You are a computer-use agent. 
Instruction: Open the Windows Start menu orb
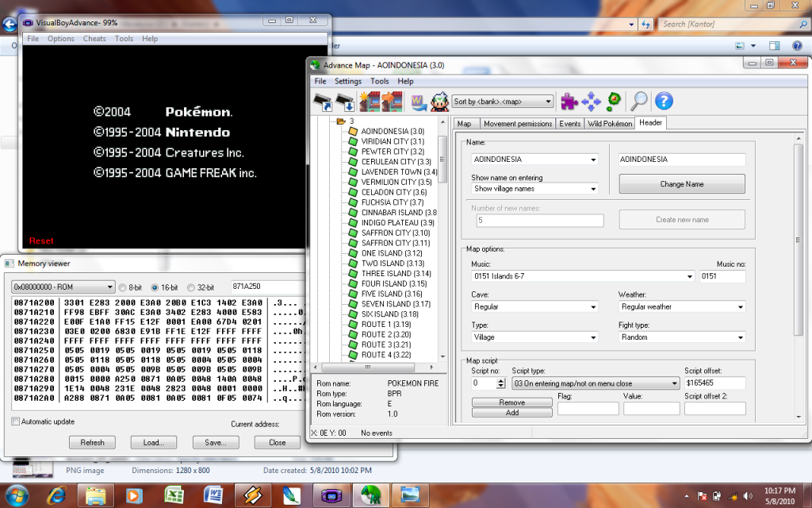17,496
